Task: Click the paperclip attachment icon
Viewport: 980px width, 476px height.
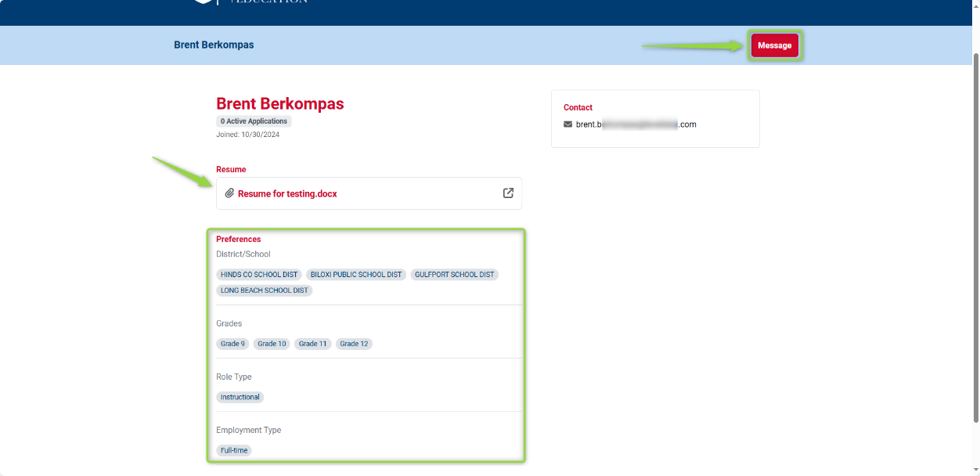Action: [x=229, y=193]
